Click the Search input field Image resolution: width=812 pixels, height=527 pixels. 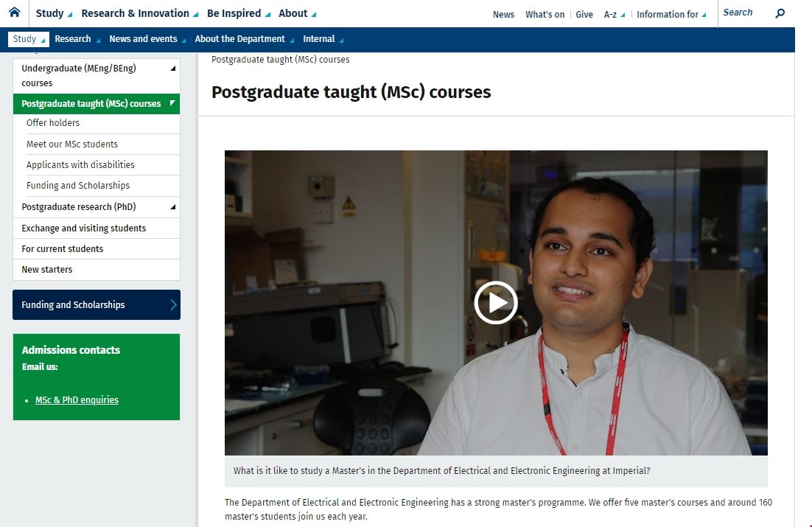point(744,13)
